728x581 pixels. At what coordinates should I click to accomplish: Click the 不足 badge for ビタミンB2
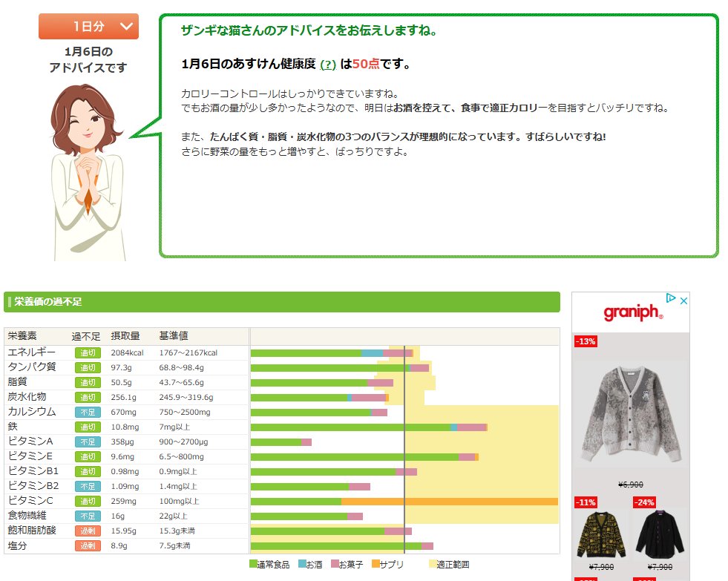88,486
